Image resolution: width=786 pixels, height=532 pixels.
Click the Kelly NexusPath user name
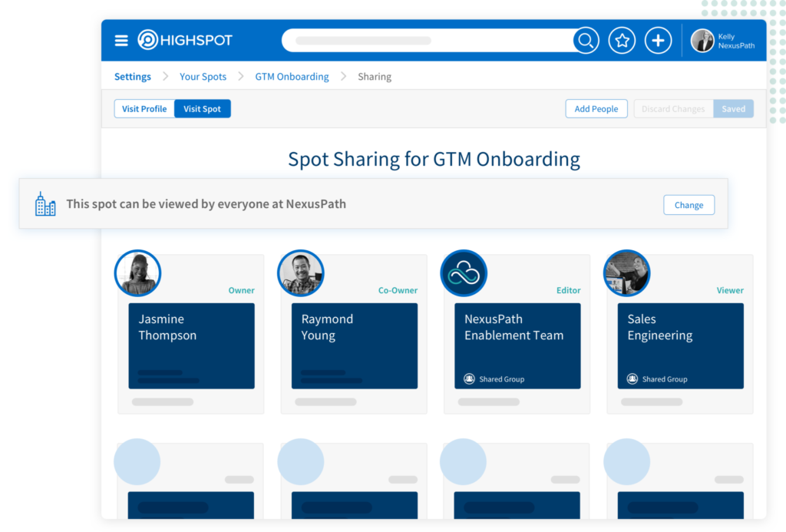736,41
